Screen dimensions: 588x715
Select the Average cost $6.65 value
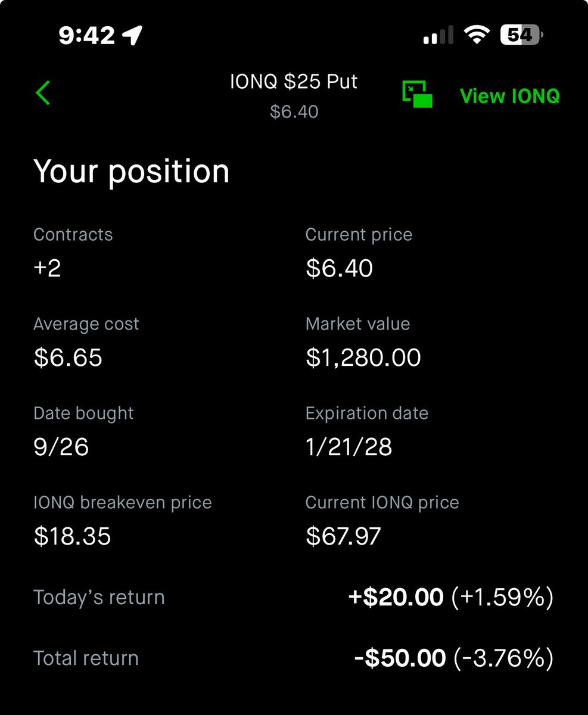pyautogui.click(x=68, y=357)
